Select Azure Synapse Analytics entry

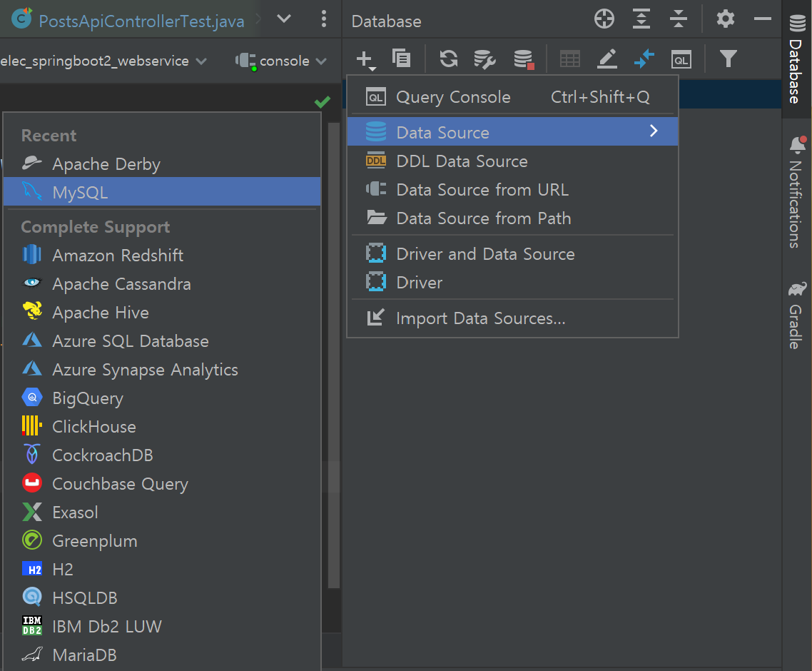point(162,370)
